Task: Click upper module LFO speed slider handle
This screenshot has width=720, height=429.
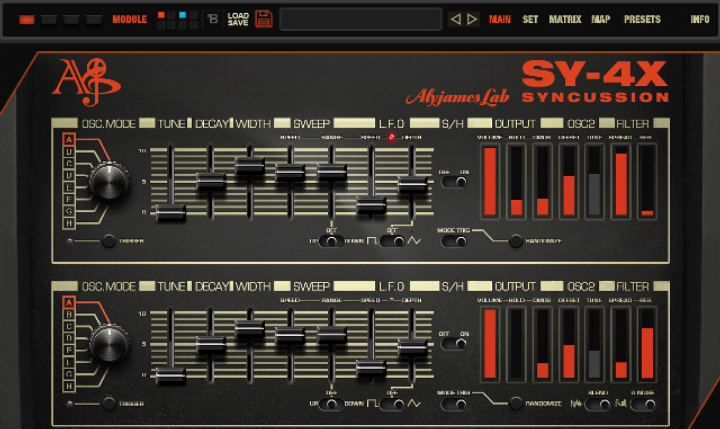Action: click(371, 205)
